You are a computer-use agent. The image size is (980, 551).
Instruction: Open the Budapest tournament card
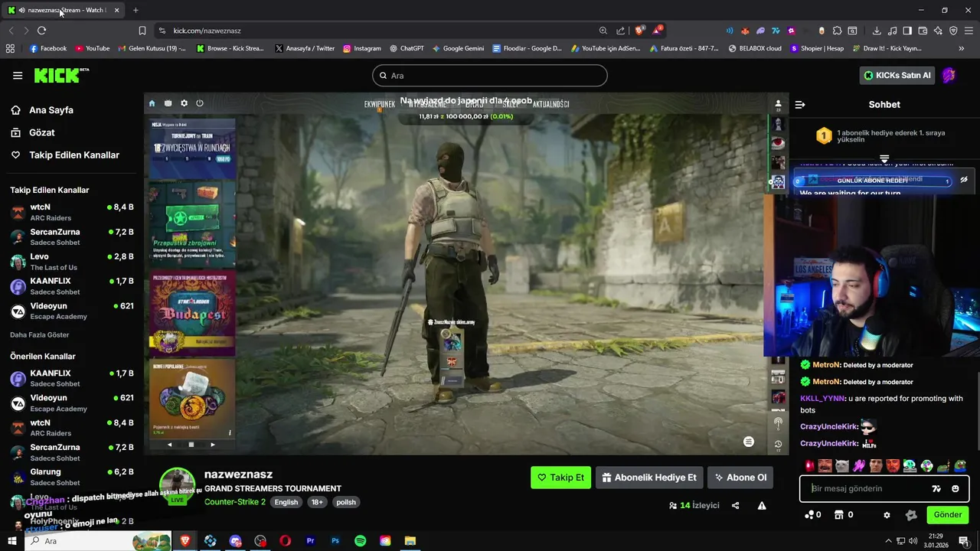[192, 314]
